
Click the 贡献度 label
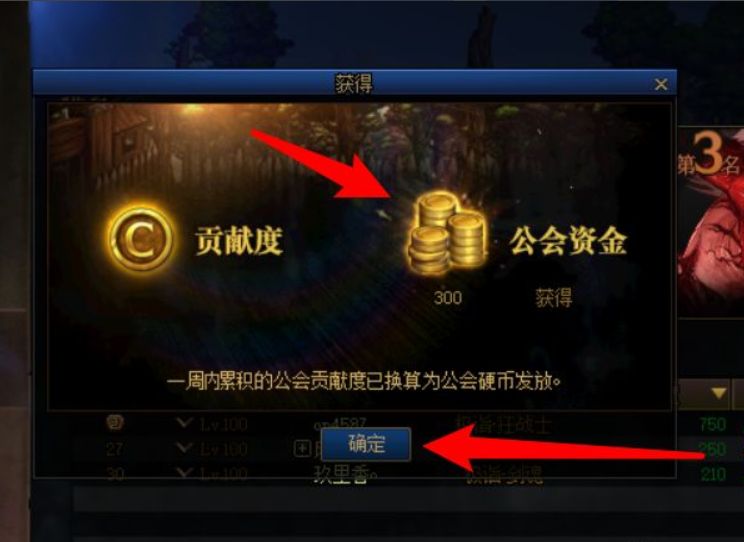point(239,241)
